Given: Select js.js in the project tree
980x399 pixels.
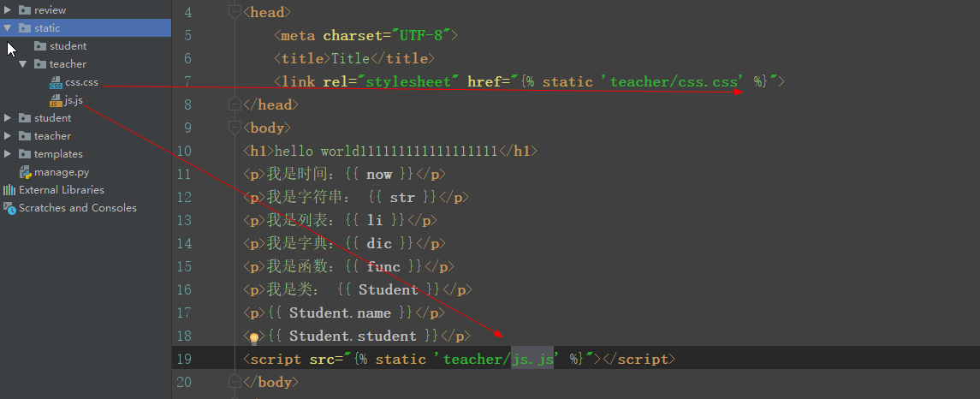Looking at the screenshot, I should click(x=74, y=100).
